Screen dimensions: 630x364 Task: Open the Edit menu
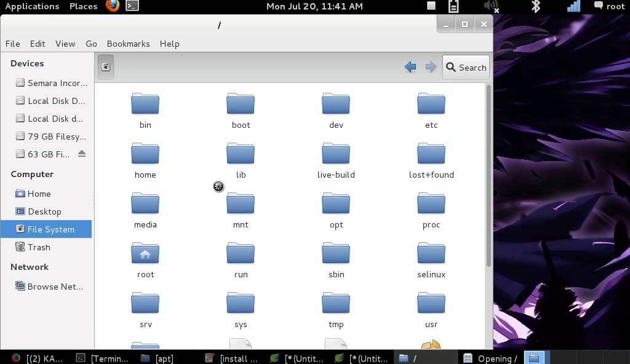(x=38, y=44)
